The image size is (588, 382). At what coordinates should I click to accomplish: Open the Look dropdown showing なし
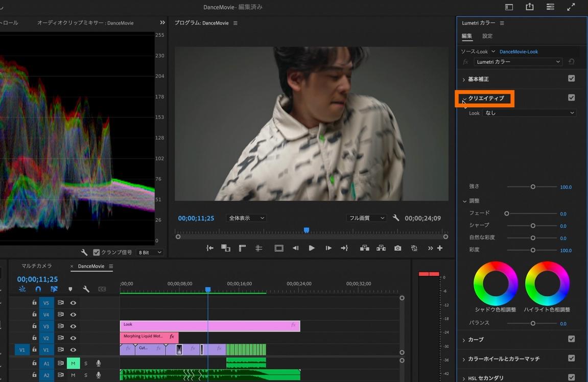click(x=529, y=113)
